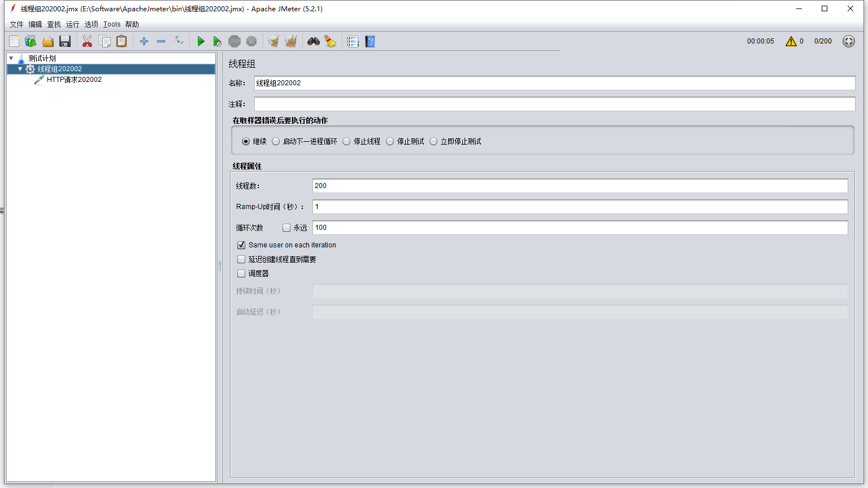868x488 pixels.
Task: Click the remote engine status icon at top right
Action: pos(849,41)
